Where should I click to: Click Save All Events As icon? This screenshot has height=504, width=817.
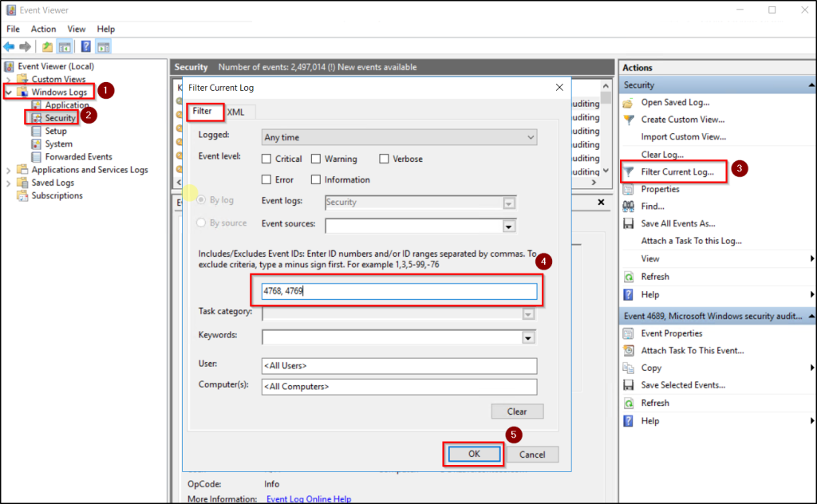(x=630, y=223)
